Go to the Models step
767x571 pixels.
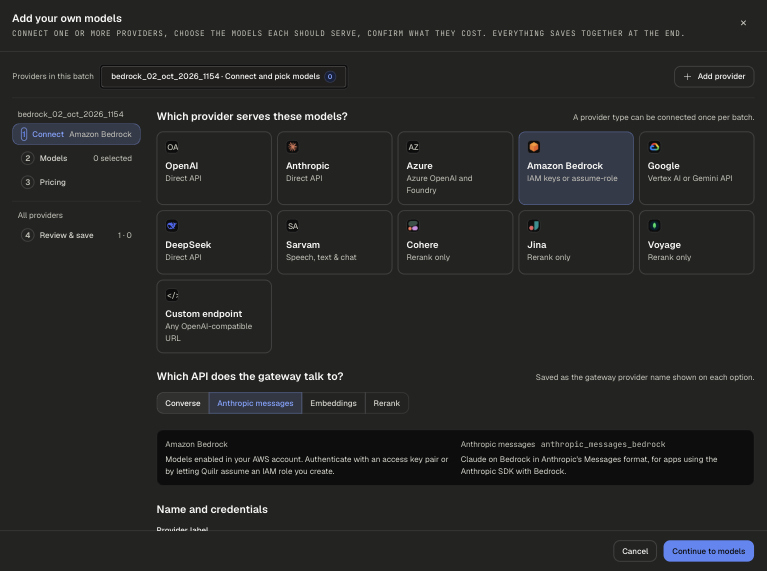[76, 158]
